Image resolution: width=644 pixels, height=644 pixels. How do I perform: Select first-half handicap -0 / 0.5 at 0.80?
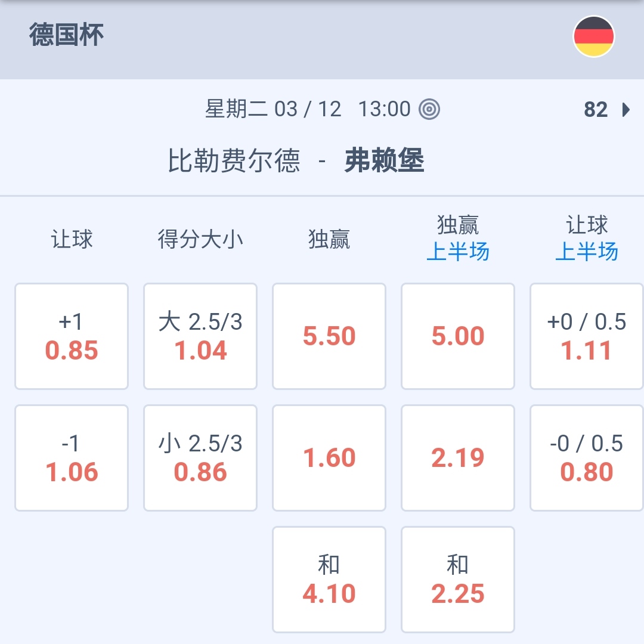[x=587, y=458]
